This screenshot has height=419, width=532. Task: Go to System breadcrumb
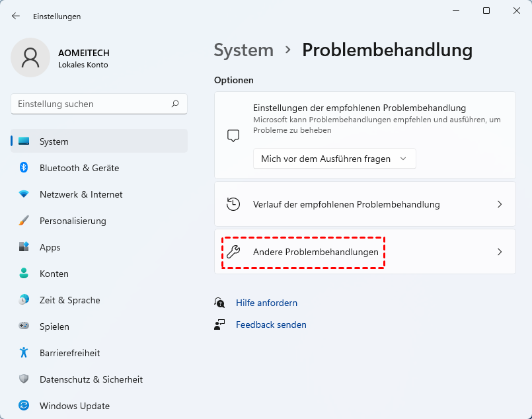pyautogui.click(x=244, y=50)
